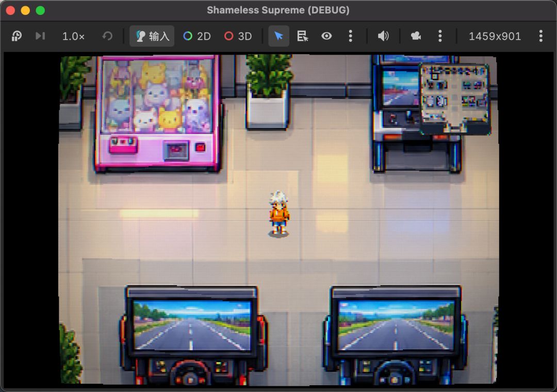Click the suspend embedded game icon
This screenshot has width=557, height=392.
coord(17,36)
